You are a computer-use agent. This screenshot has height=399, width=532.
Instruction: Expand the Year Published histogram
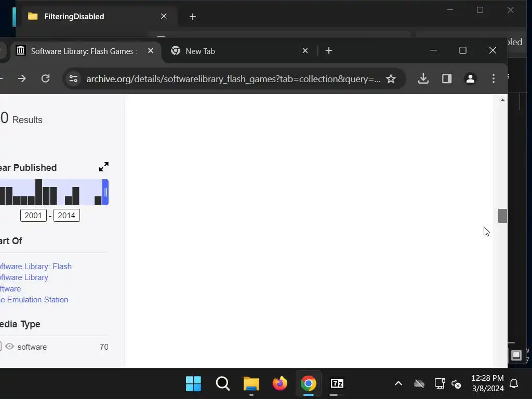coord(103,167)
